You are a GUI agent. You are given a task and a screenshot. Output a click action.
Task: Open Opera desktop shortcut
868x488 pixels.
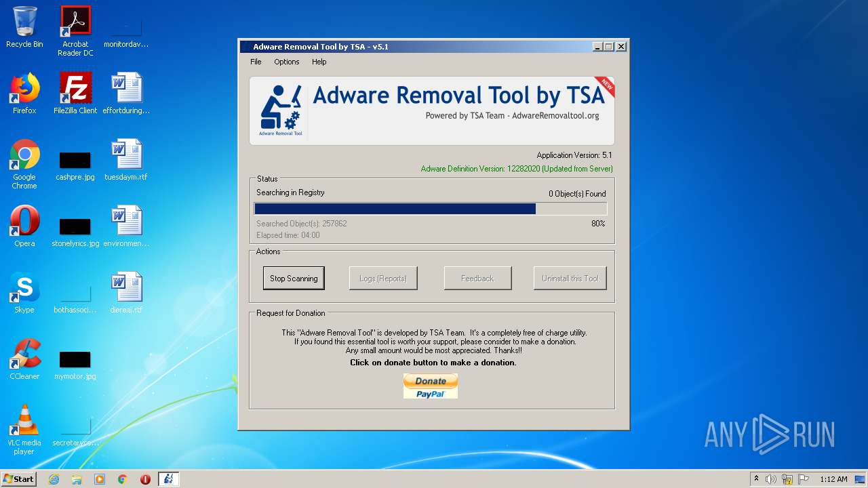point(24,226)
